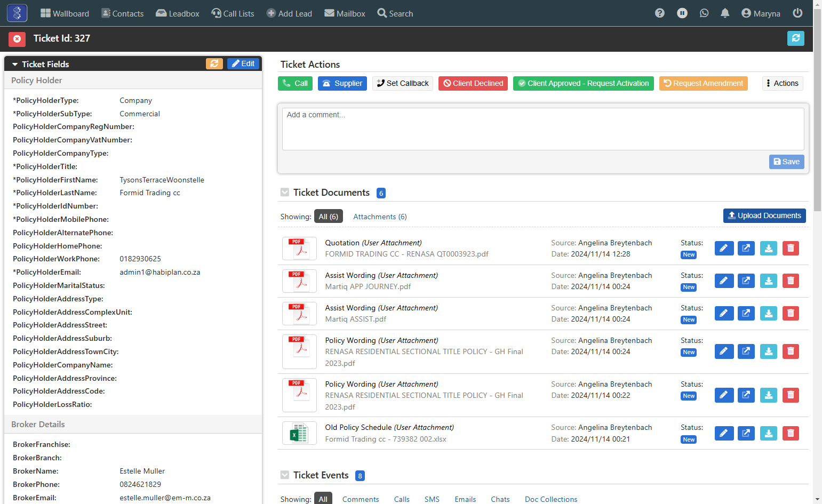Delete the Old Policy Schedule document

point(791,433)
